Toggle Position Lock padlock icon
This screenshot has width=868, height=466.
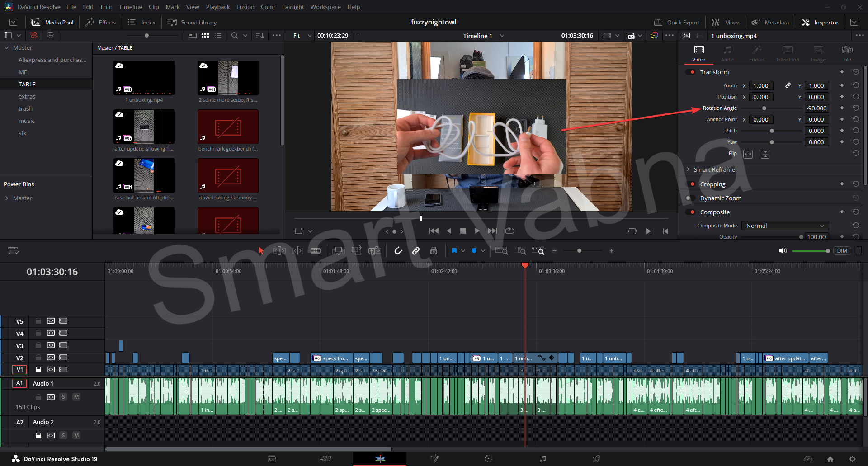[x=434, y=251]
